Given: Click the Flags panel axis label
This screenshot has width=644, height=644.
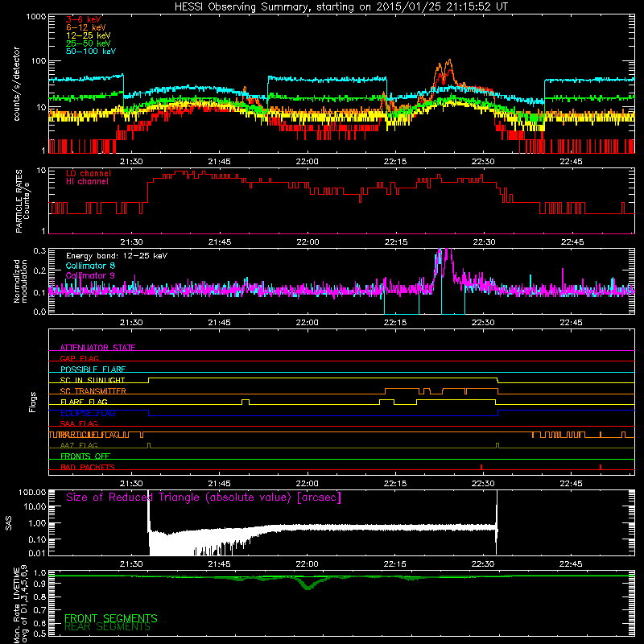Looking at the screenshot, I should click(x=33, y=402).
